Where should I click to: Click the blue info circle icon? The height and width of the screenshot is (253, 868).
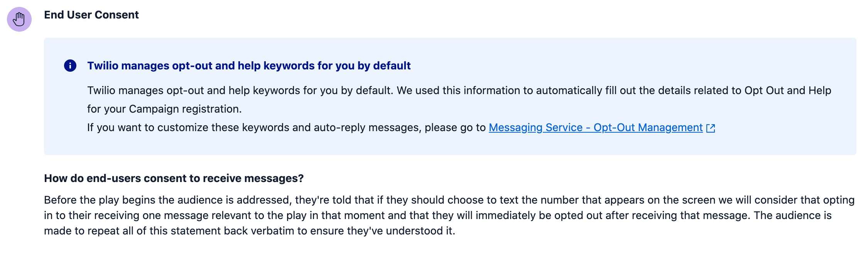(70, 66)
